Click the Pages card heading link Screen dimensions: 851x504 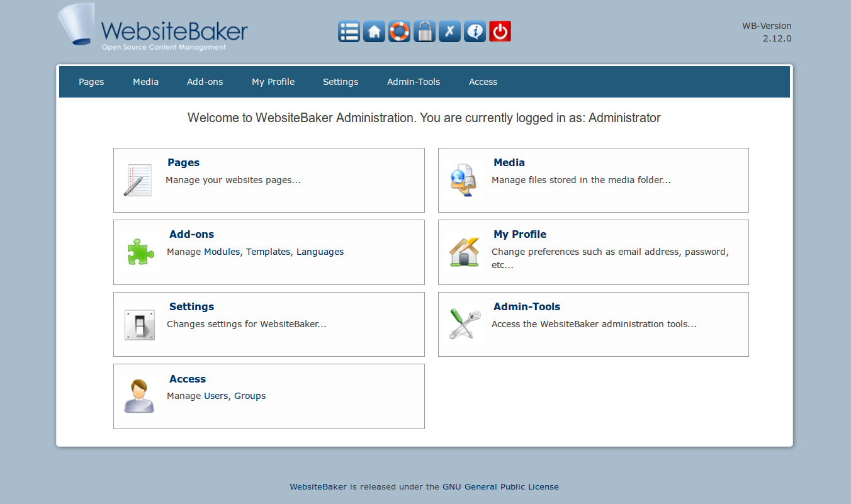[x=184, y=162]
